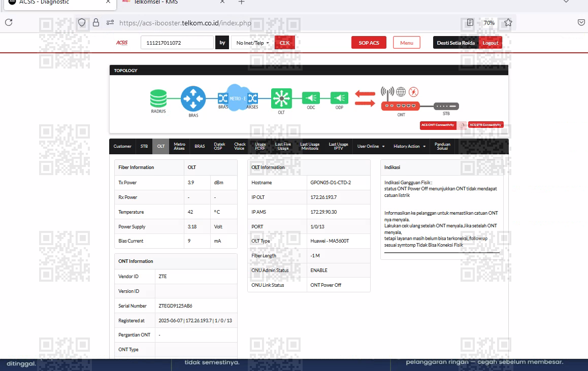588x371 pixels.
Task: Click the ENABLE admin status value
Action: [x=319, y=270]
